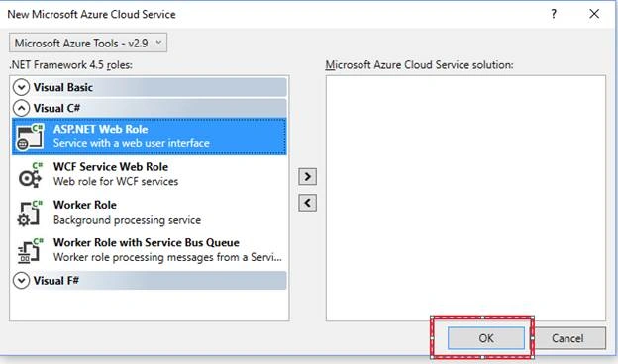This screenshot has height=364, width=618.
Task: Click 'Web role for WCF services' description
Action: tap(116, 181)
